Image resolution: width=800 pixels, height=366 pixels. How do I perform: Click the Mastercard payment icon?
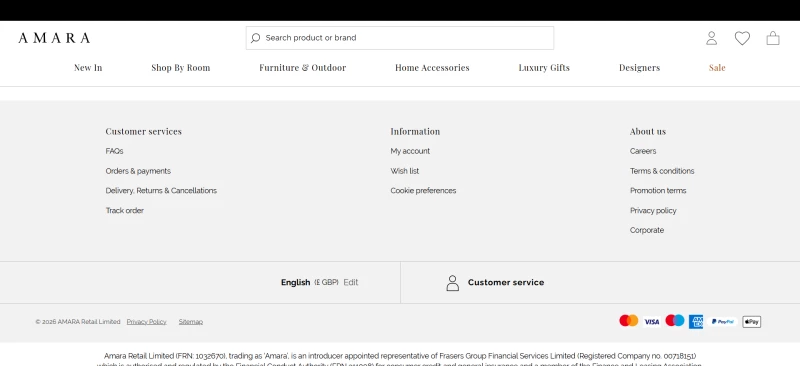point(629,321)
